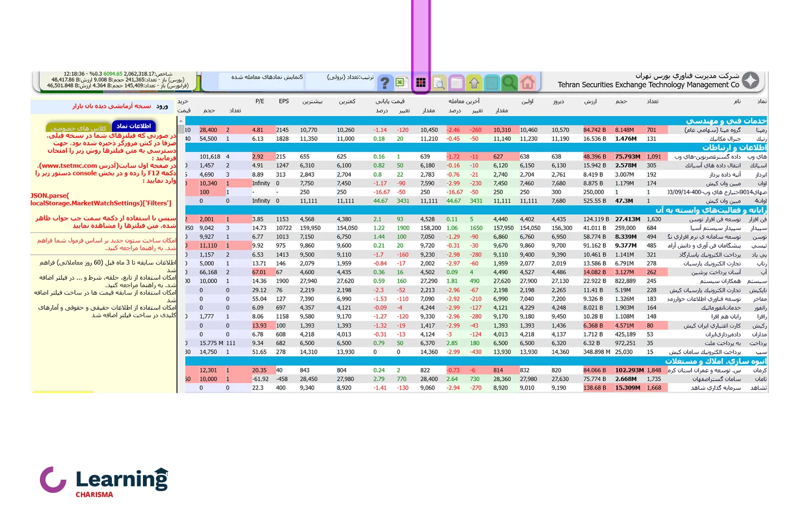Sort by the 'نماد' column header
The width and height of the screenshot is (799, 532).
click(x=762, y=101)
